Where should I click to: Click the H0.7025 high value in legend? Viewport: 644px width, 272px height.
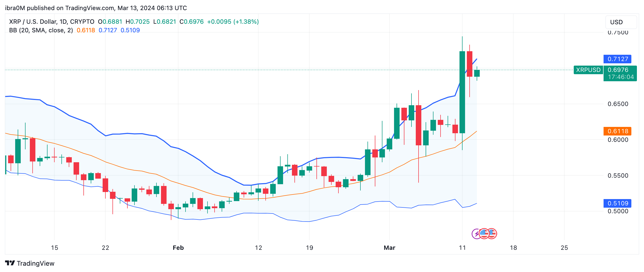(x=137, y=22)
